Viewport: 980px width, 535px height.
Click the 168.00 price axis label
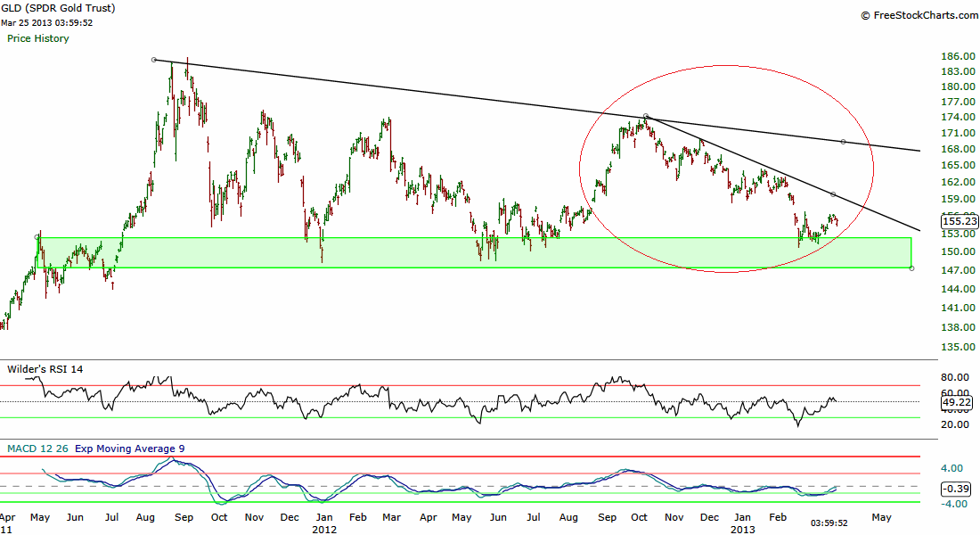pyautogui.click(x=958, y=149)
